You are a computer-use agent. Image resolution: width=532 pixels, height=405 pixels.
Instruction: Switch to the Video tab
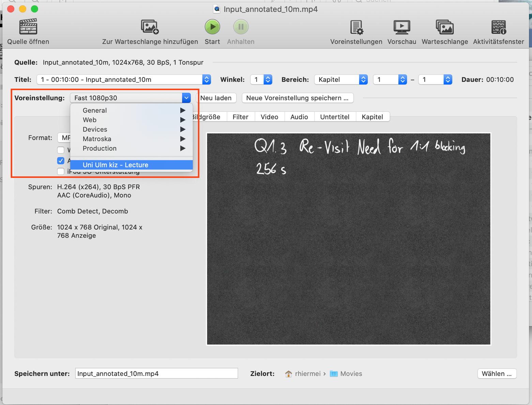270,117
